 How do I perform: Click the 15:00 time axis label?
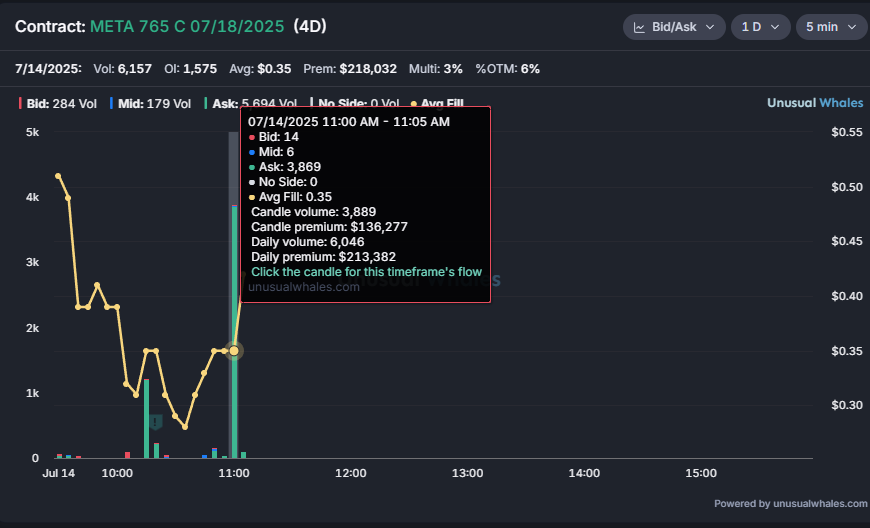701,473
